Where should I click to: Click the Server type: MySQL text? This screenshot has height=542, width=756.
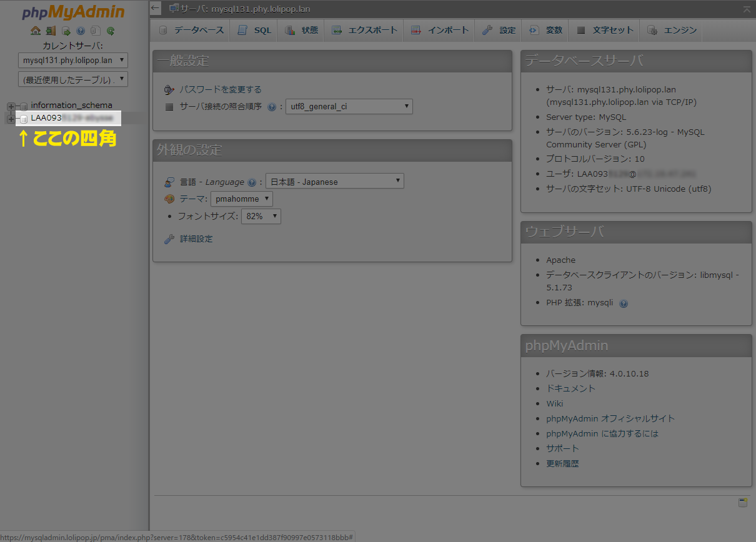coord(586,117)
